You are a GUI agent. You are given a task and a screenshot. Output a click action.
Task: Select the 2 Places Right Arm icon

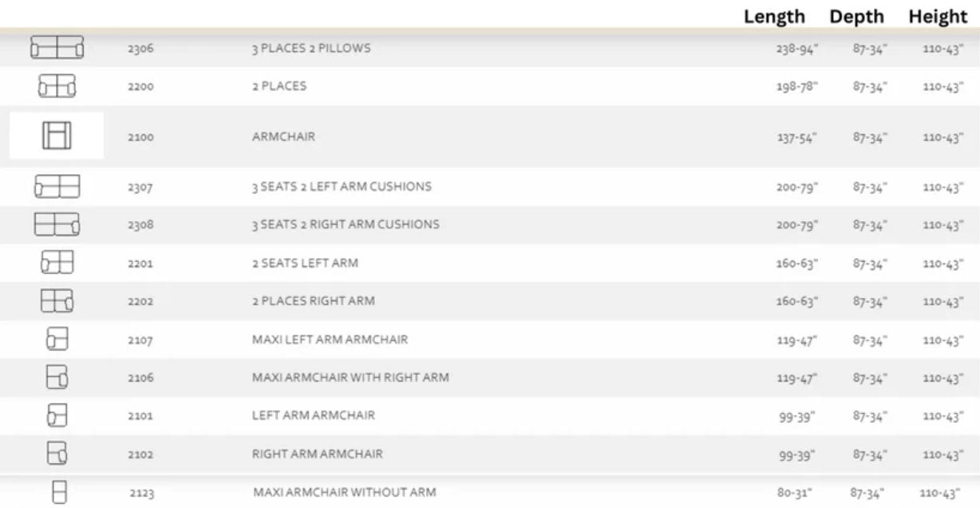point(57,301)
